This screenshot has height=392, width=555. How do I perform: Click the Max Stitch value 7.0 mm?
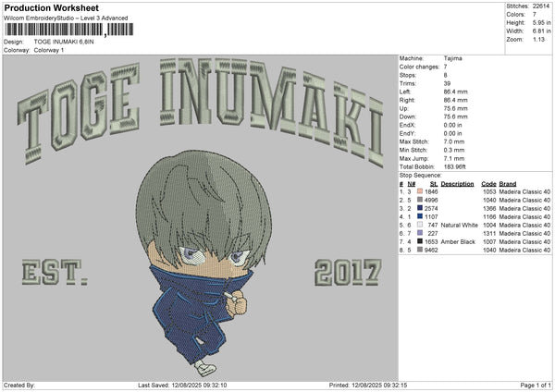(x=454, y=141)
